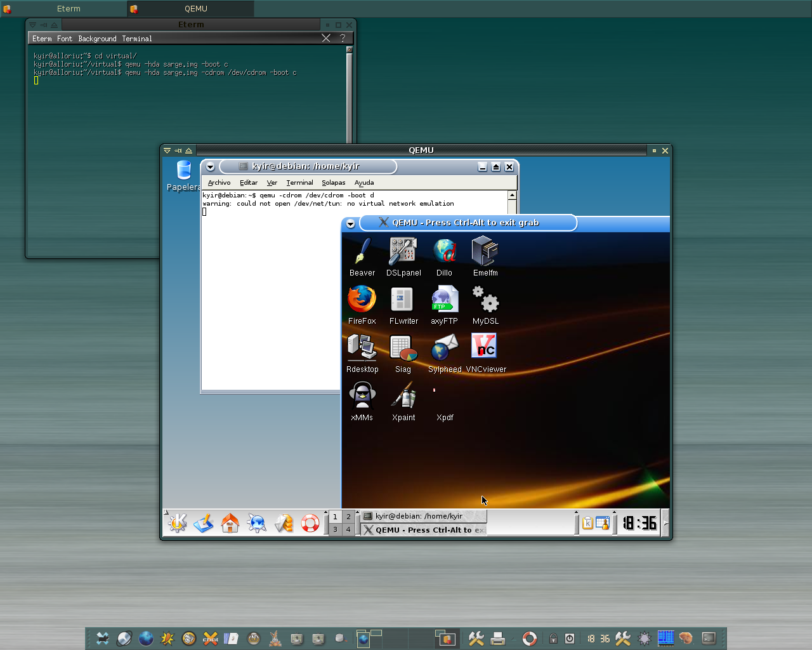The image size is (812, 650).
Task: Open the Terminal menu in Eterm menu bar
Action: 137,39
